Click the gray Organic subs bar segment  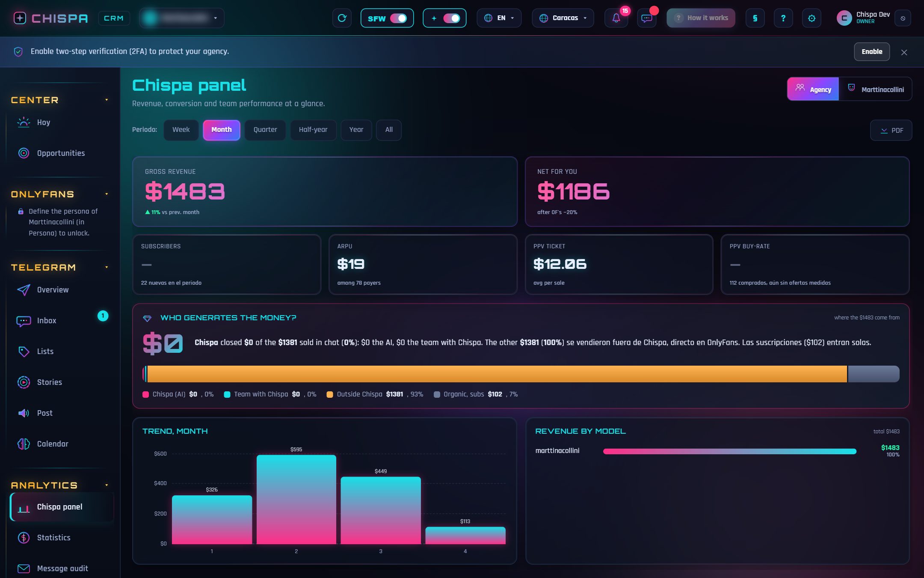click(874, 374)
